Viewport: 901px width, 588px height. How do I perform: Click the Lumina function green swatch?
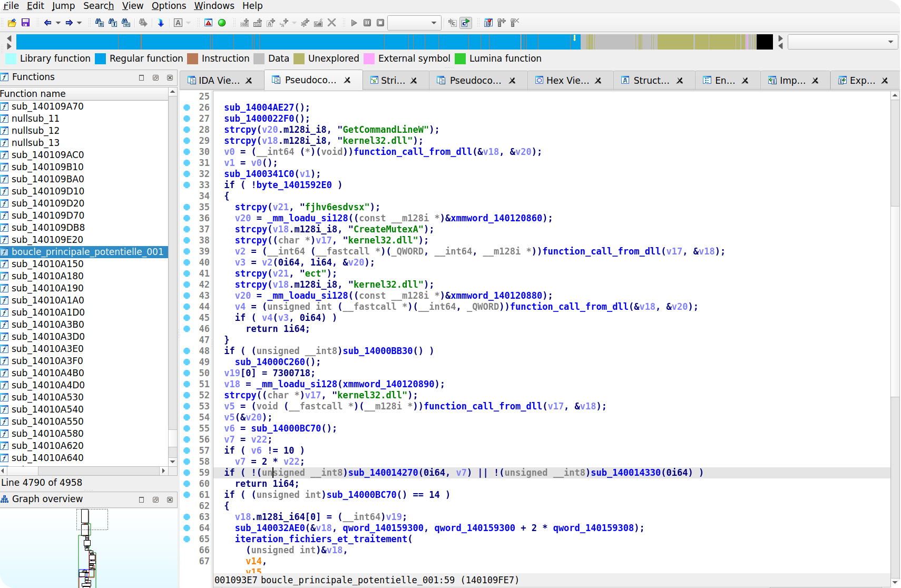(460, 58)
